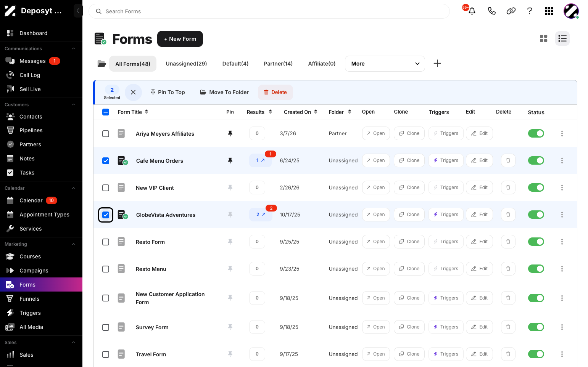Add a new folder with plus icon

pyautogui.click(x=437, y=63)
